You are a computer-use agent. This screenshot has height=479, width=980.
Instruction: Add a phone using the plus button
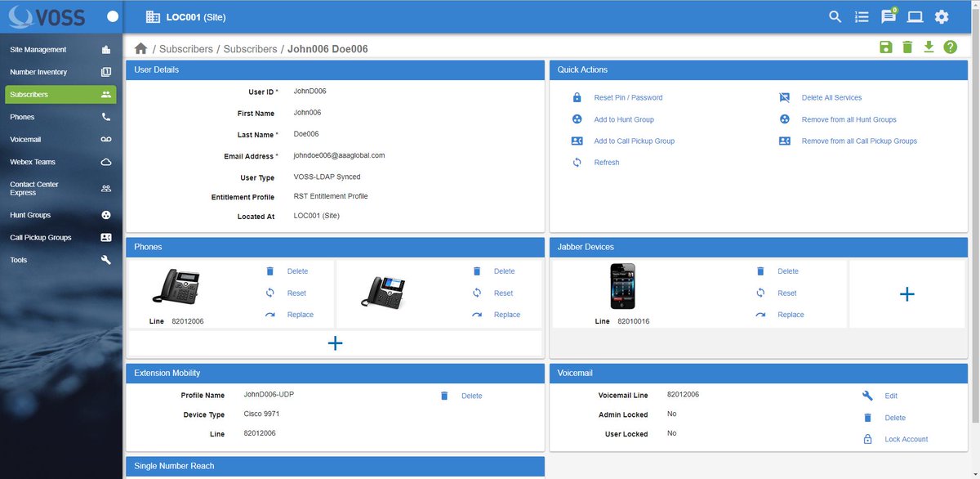pos(335,343)
